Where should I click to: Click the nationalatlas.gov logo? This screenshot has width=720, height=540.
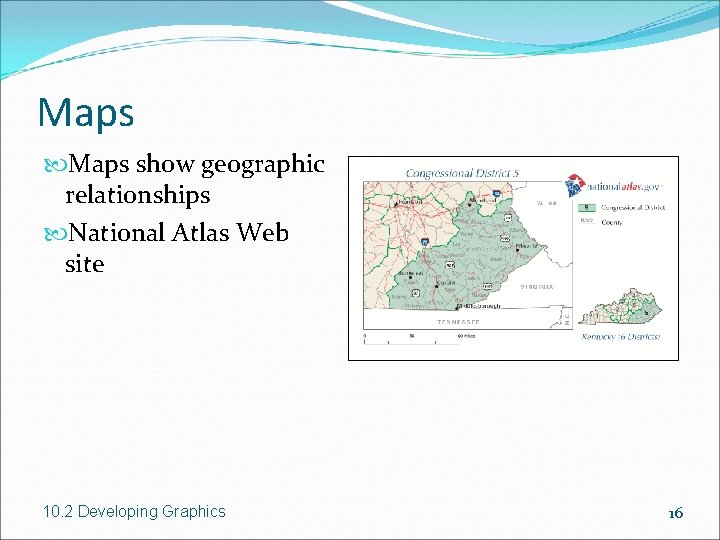pos(614,186)
